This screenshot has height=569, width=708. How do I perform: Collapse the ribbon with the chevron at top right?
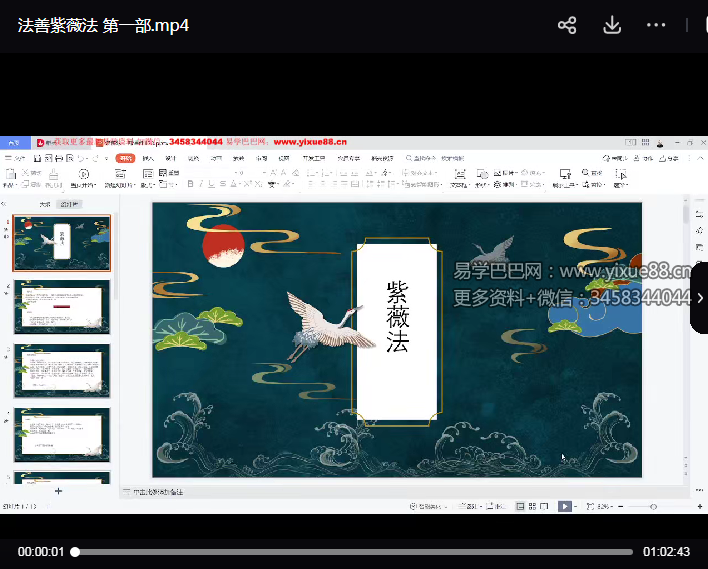[700, 158]
